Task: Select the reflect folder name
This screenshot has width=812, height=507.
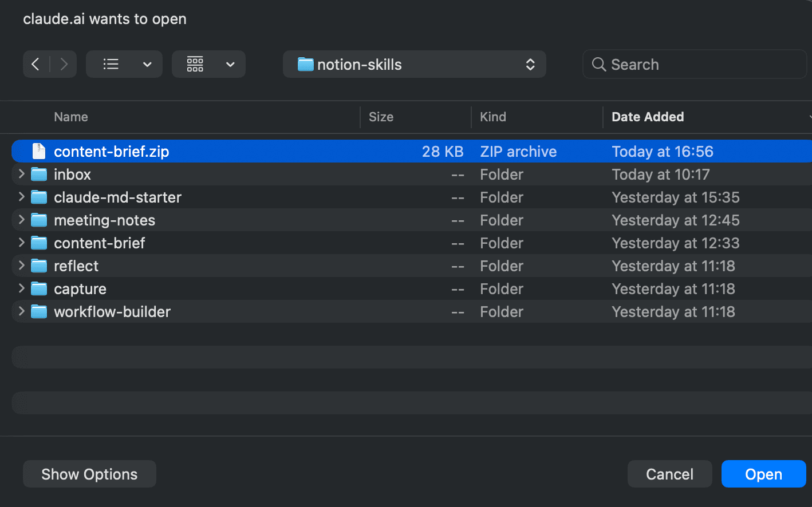Action: coord(76,266)
